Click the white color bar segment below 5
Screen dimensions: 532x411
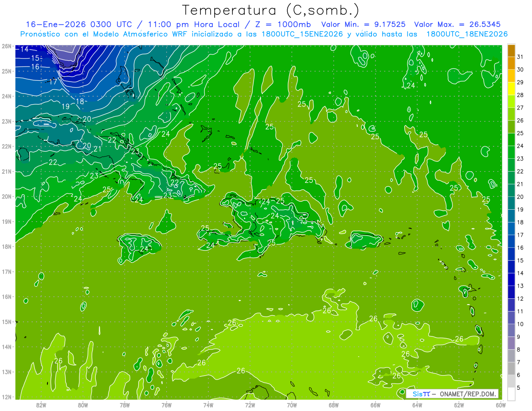point(511,394)
